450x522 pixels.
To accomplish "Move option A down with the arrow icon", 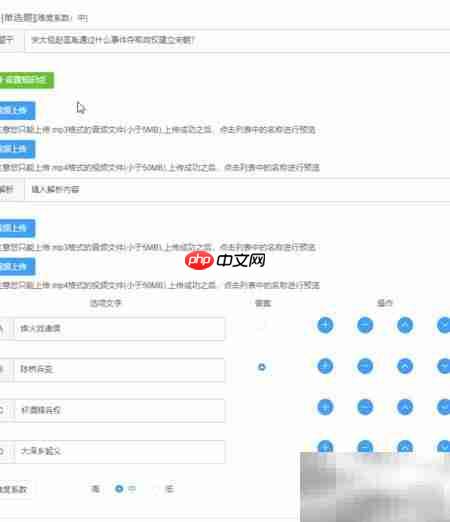I will (x=444, y=325).
